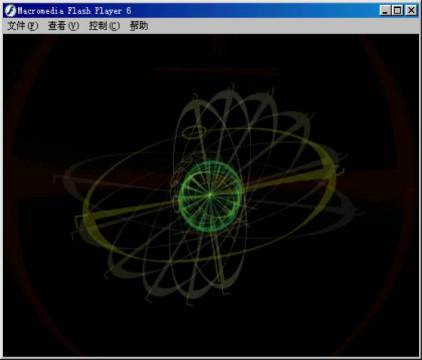Screen dimensions: 422x360
Task: Open the 查看(V) menu
Action: coord(63,26)
